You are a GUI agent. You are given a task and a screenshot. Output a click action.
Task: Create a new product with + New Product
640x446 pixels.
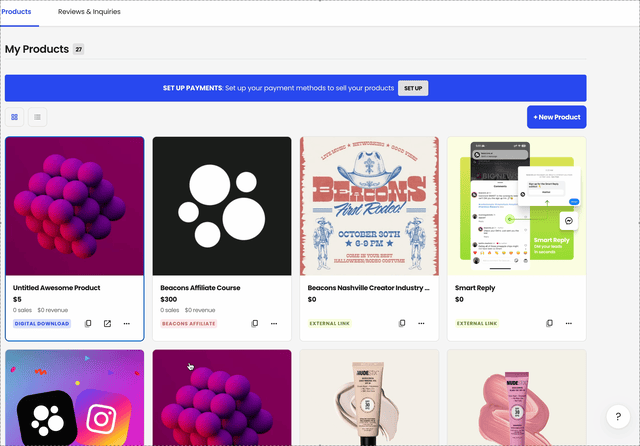(557, 117)
